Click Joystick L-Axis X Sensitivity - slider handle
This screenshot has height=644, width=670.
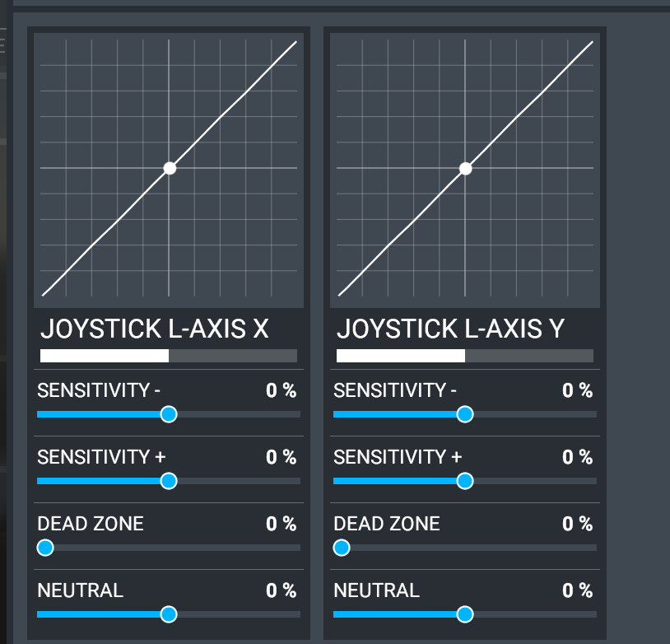(169, 414)
